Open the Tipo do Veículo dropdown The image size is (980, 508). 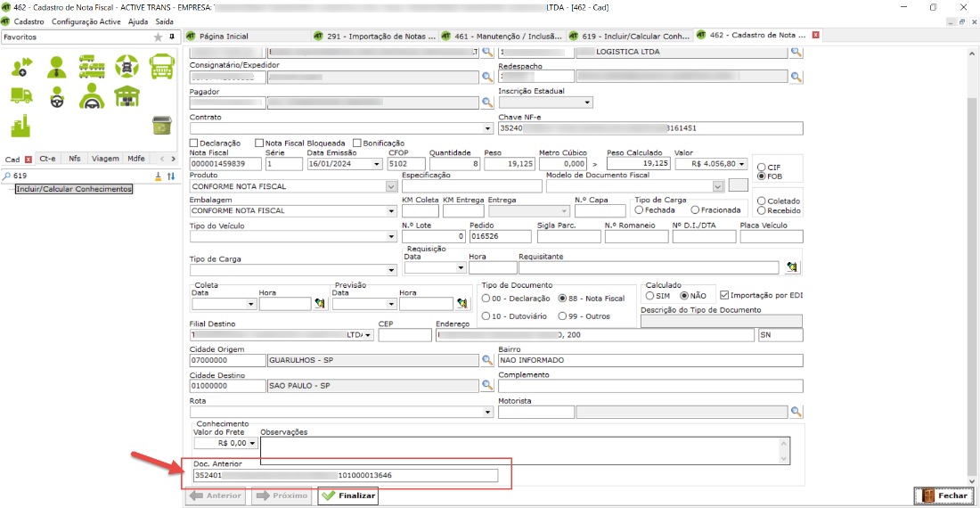[x=391, y=237]
